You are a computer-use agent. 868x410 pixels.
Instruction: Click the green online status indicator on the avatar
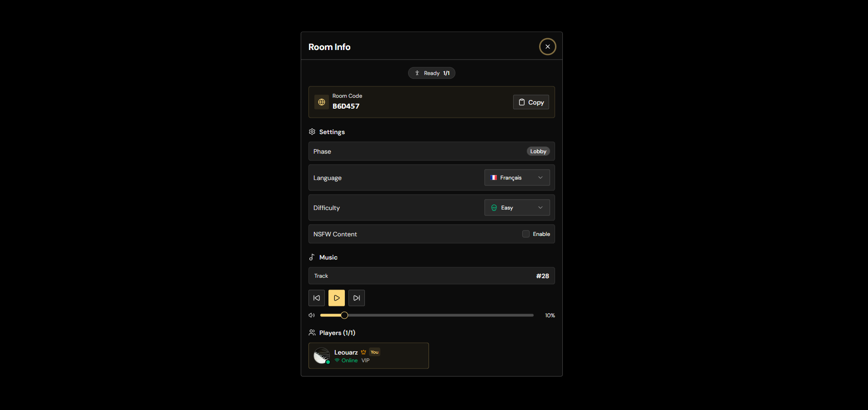click(x=329, y=362)
